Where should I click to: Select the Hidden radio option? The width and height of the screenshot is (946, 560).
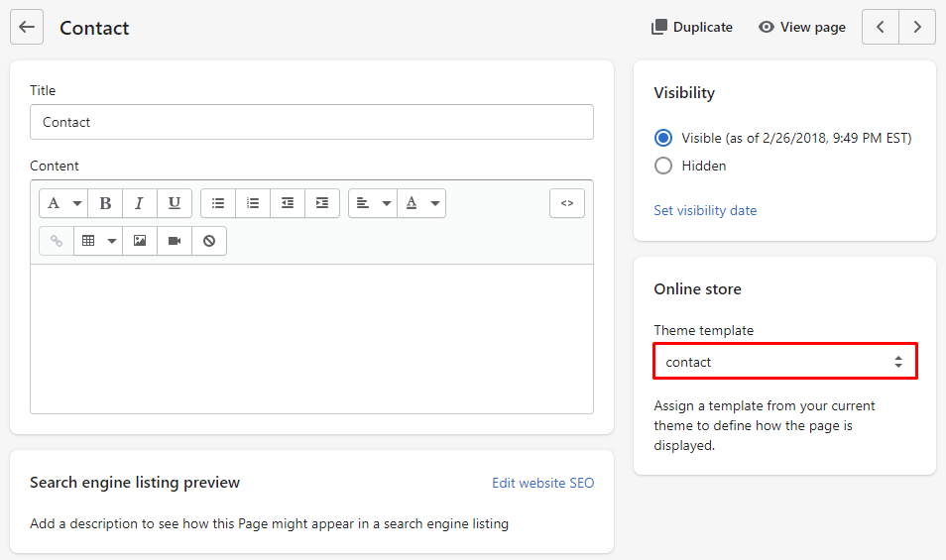point(663,166)
